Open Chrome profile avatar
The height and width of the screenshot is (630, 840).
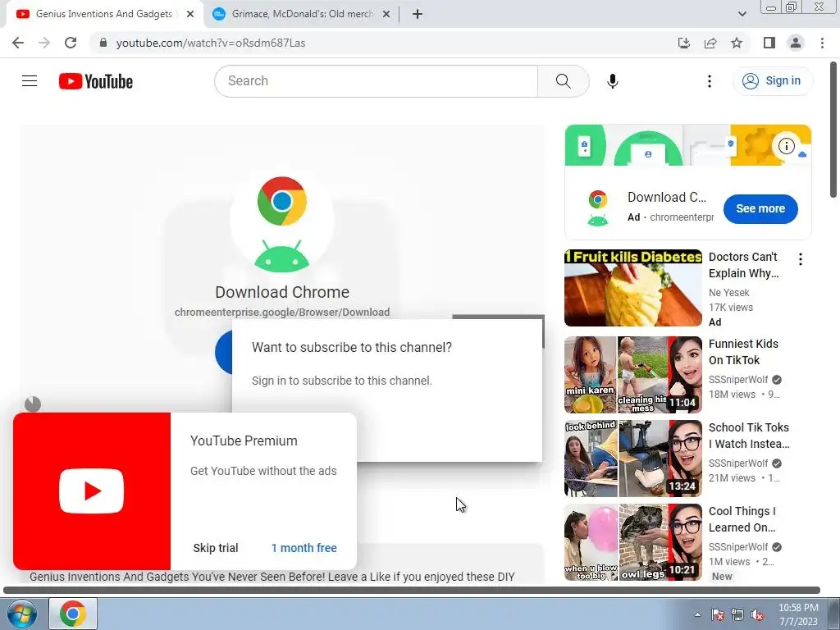pyautogui.click(x=796, y=43)
